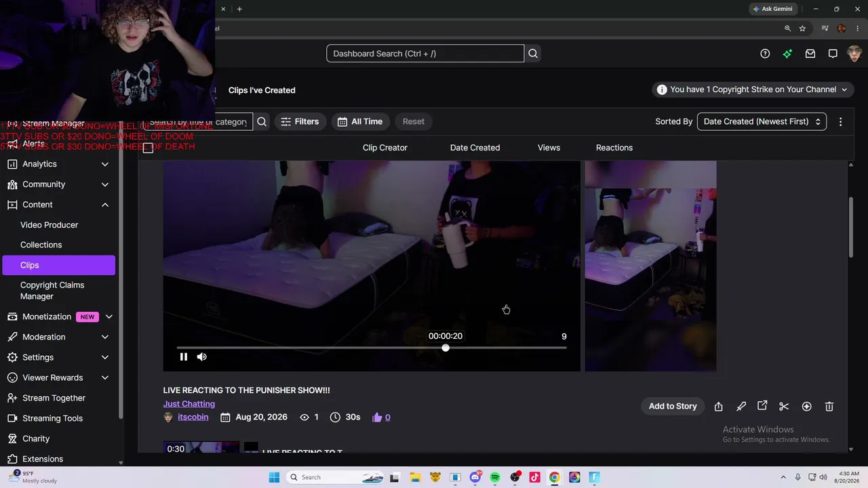Open Stream Together in sidebar
Viewport: 868px width, 488px height.
[x=54, y=398]
